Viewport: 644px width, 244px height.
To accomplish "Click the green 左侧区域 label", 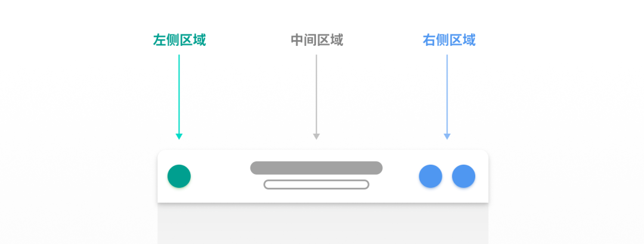I will (x=179, y=40).
